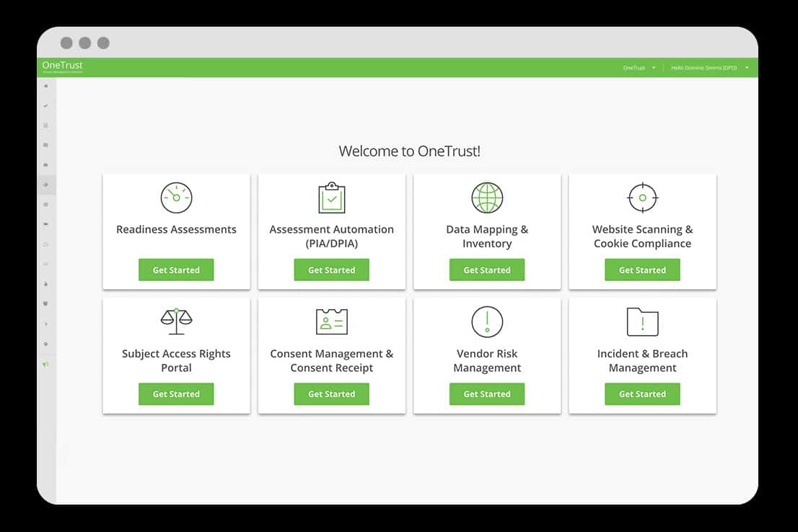798x532 pixels.
Task: Click the "Consent Management & Consent Receipt" title
Action: click(332, 360)
